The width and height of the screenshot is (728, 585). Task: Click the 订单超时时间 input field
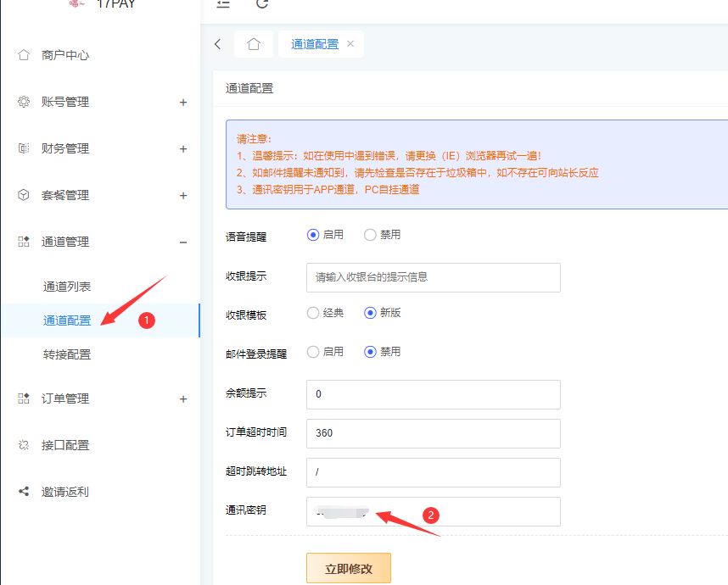point(433,433)
